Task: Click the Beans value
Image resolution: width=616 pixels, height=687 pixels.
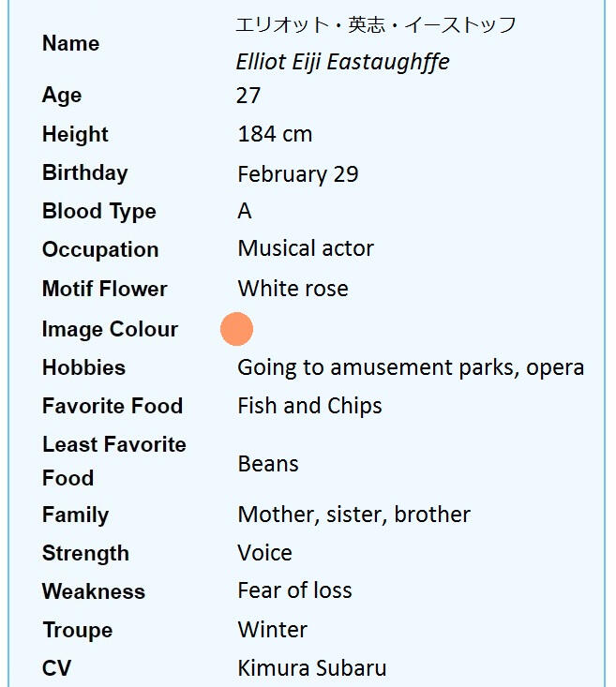Action: pos(268,464)
